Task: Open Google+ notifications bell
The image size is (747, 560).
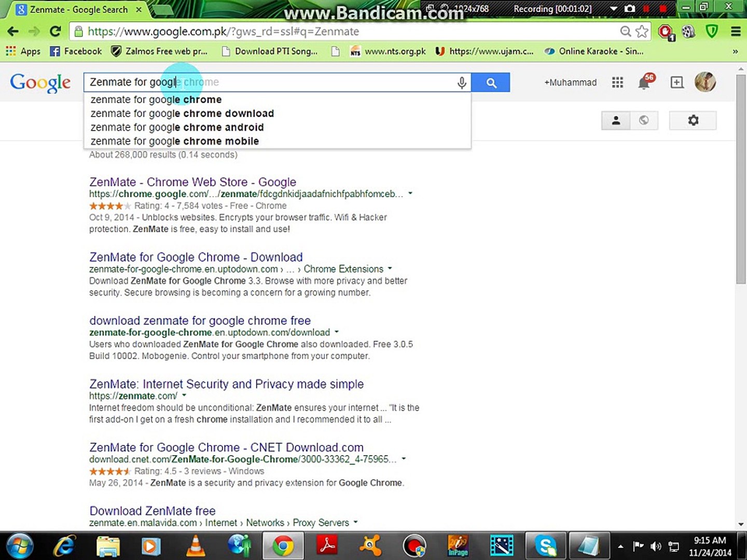Action: click(x=645, y=82)
